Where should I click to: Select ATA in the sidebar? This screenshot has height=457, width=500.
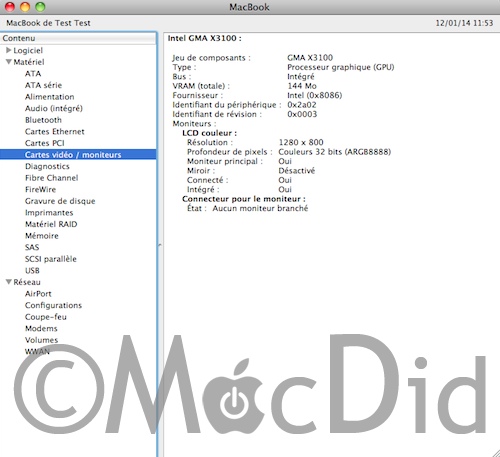click(x=33, y=74)
